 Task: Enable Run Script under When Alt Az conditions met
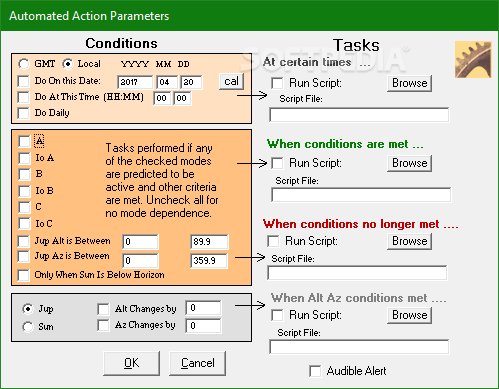277,315
